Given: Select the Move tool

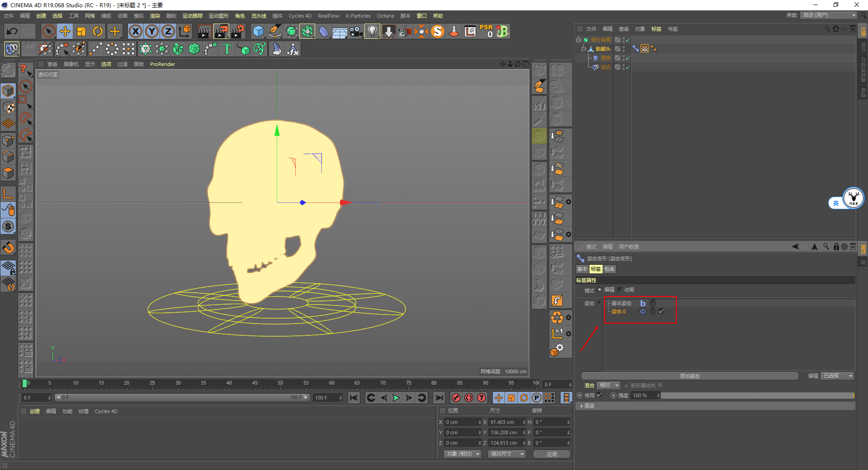Looking at the screenshot, I should (65, 31).
